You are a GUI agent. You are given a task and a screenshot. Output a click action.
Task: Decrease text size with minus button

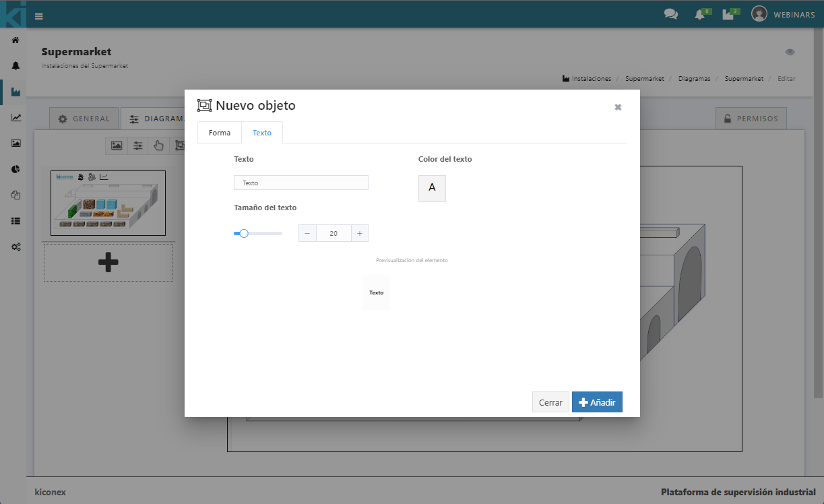pos(307,233)
